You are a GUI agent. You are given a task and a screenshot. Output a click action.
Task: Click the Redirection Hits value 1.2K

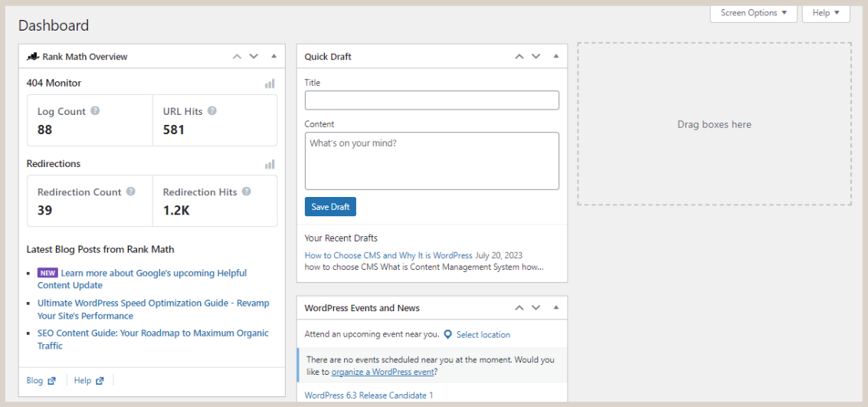176,211
